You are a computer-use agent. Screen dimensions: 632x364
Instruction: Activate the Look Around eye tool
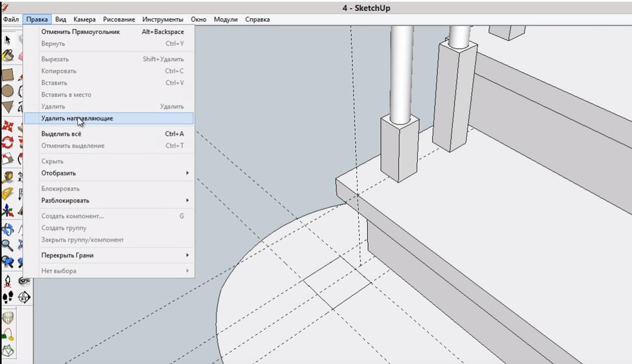point(24,280)
